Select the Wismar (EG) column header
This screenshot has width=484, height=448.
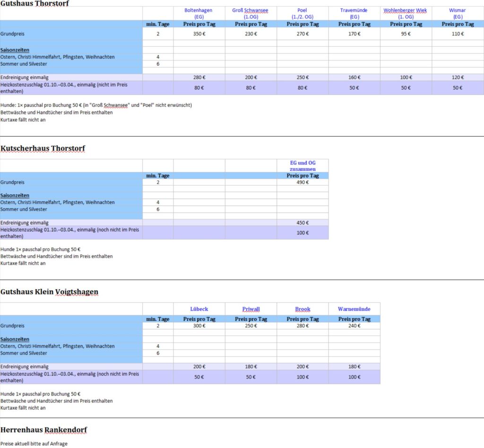[458, 13]
